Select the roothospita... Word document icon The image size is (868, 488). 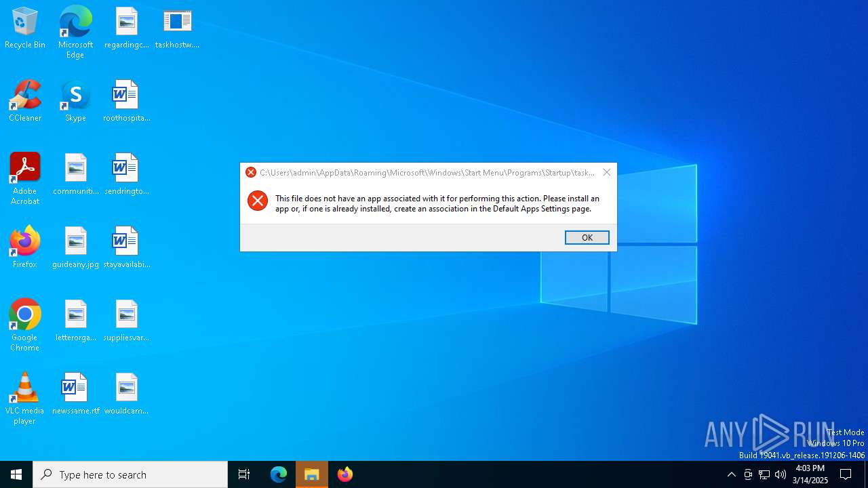click(x=126, y=102)
